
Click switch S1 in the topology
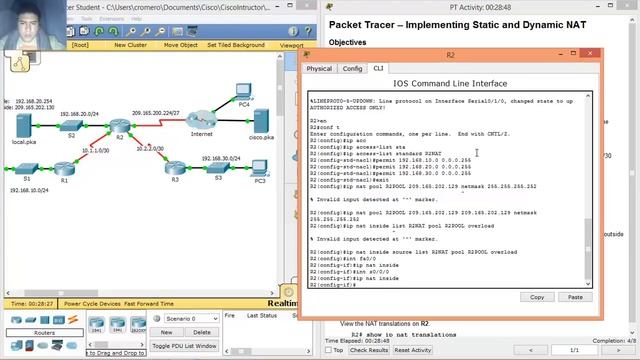click(27, 168)
